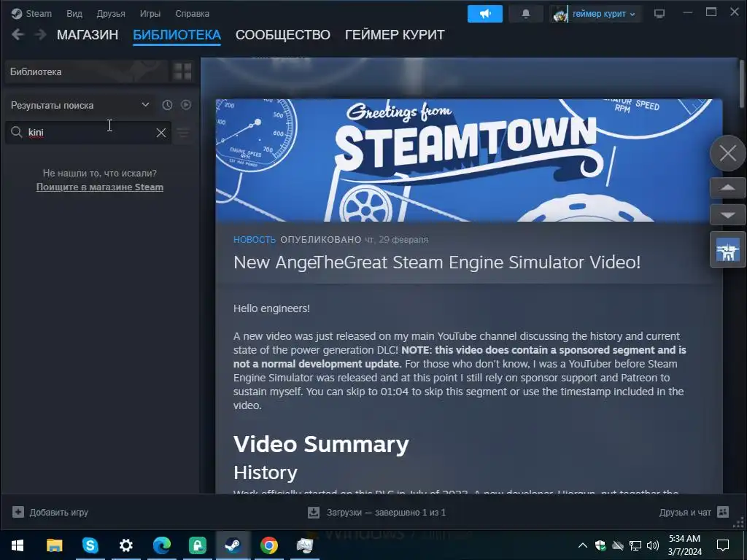This screenshot has height=560, width=747.
Task: Follow the Поищите в магазине Steam link
Action: pos(99,187)
